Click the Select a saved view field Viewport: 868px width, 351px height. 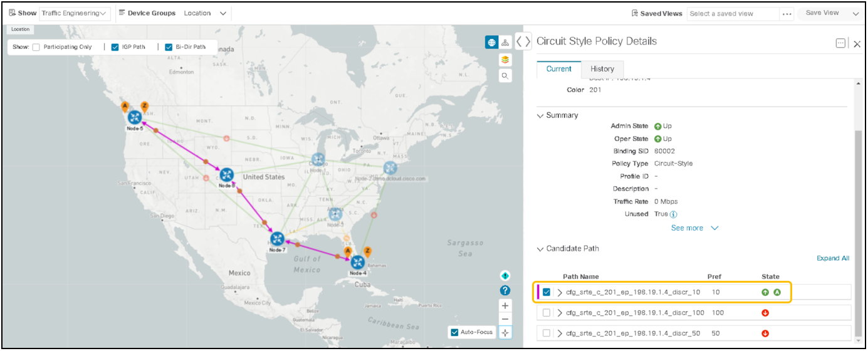[733, 14]
